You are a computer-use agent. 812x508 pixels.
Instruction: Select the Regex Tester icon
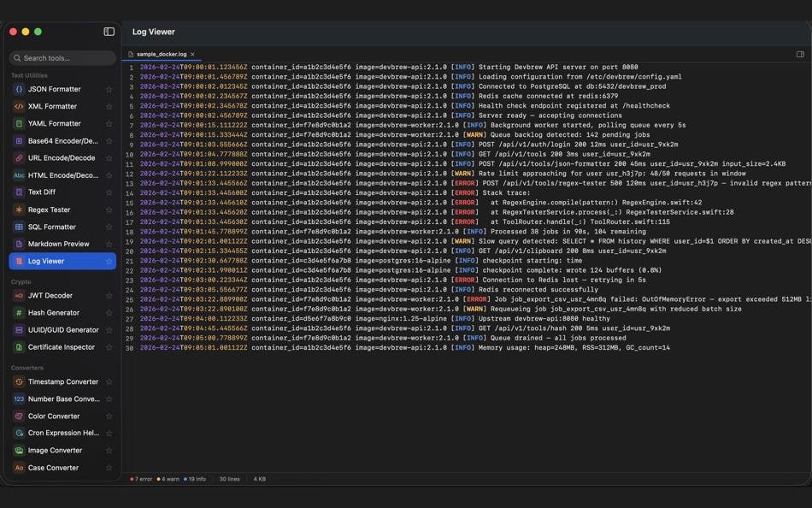(x=19, y=210)
